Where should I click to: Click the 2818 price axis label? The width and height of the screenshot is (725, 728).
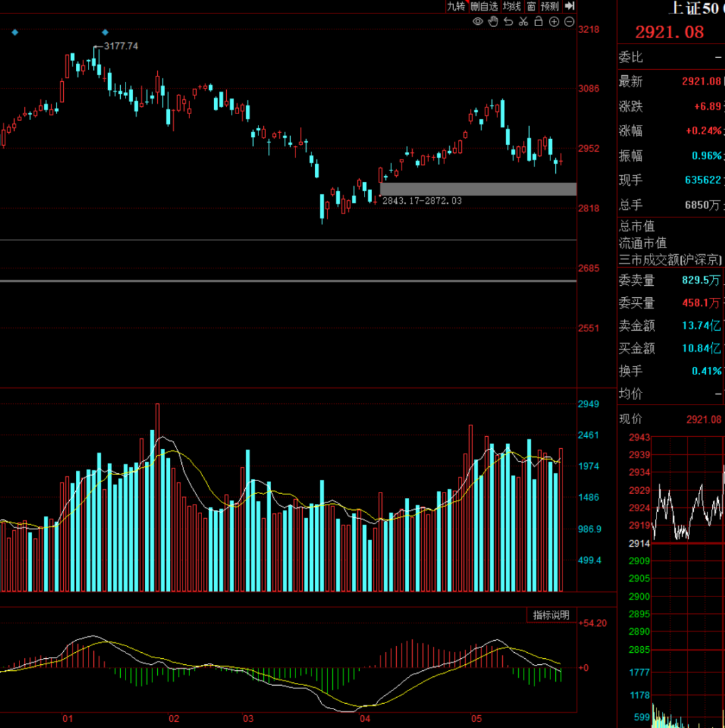pos(589,209)
